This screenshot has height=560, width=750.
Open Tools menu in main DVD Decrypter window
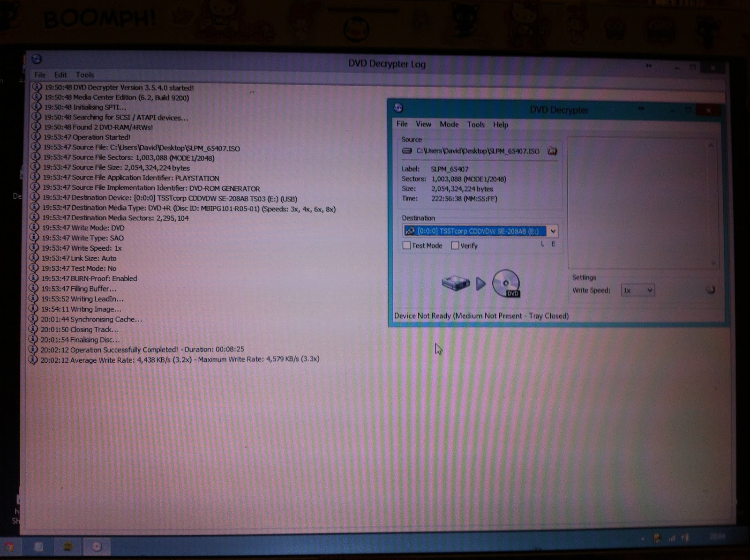coord(476,125)
